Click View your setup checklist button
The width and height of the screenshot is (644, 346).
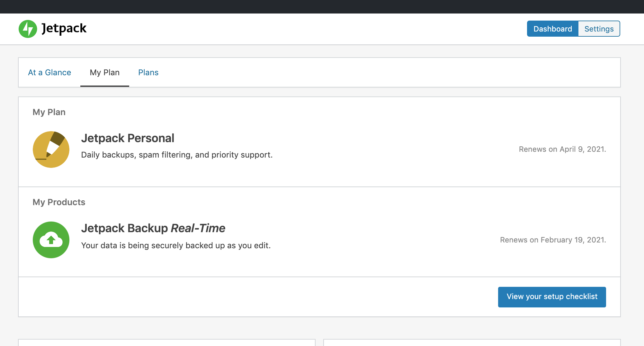pos(552,297)
